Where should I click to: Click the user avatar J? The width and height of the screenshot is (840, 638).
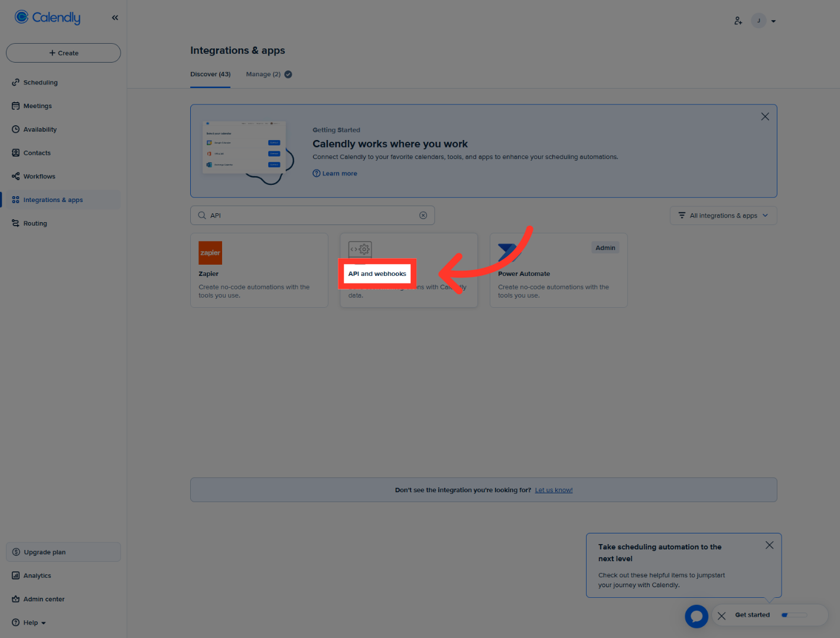[x=758, y=21]
